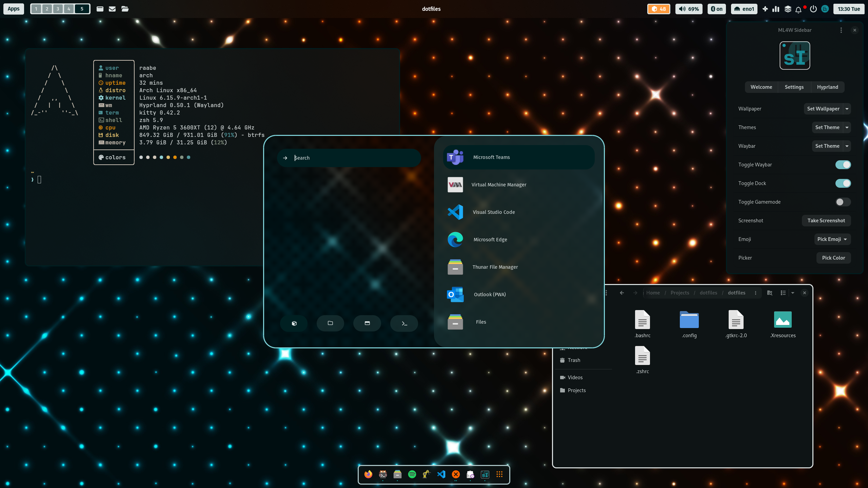Expand the Set Wallpaper dropdown arrow
Image resolution: width=868 pixels, height=488 pixels.
(847, 109)
